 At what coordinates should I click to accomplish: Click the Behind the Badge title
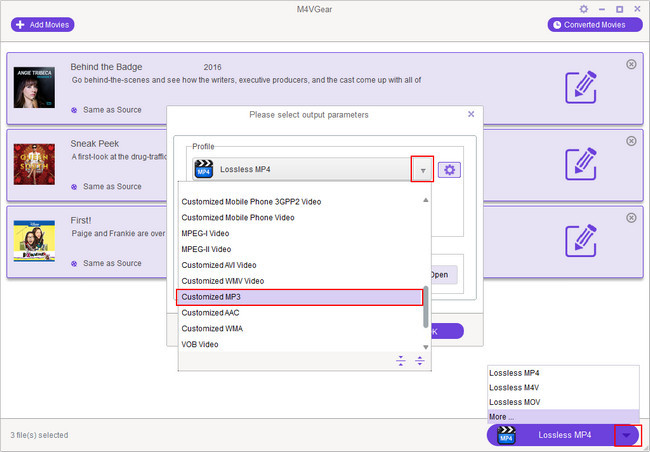click(x=106, y=67)
